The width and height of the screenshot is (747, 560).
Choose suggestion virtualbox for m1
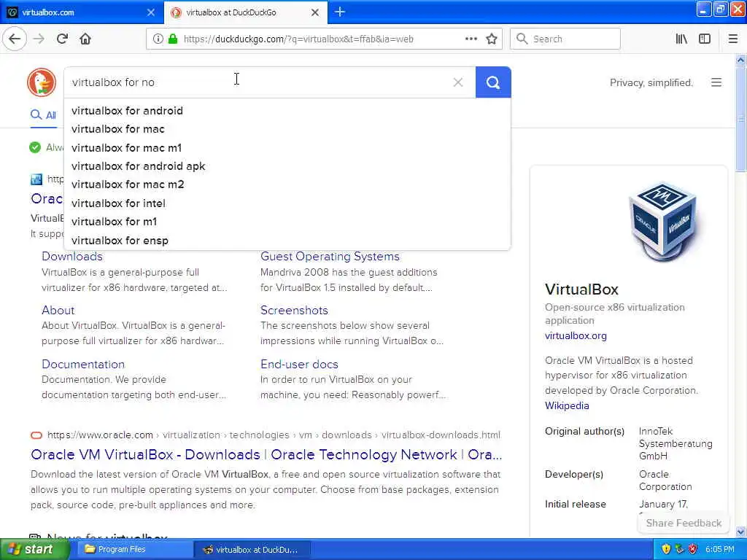pos(287,222)
